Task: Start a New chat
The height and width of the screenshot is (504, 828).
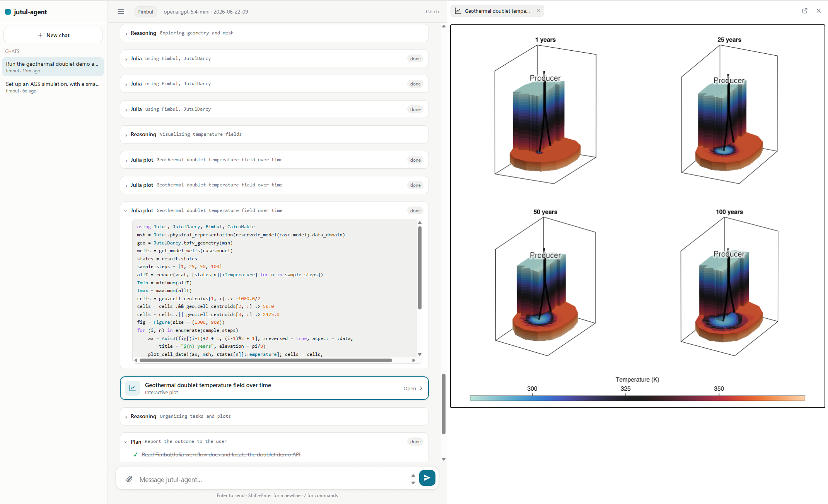Action: (x=53, y=35)
